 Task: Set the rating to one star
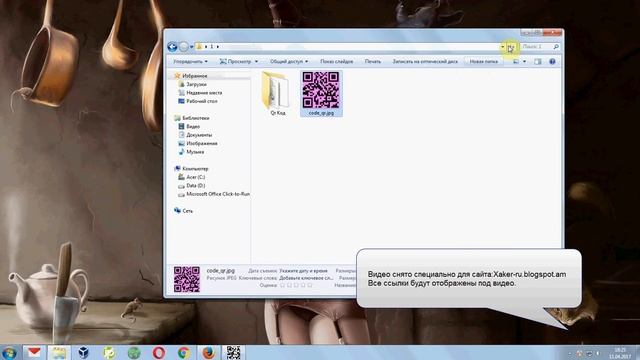[x=282, y=285]
